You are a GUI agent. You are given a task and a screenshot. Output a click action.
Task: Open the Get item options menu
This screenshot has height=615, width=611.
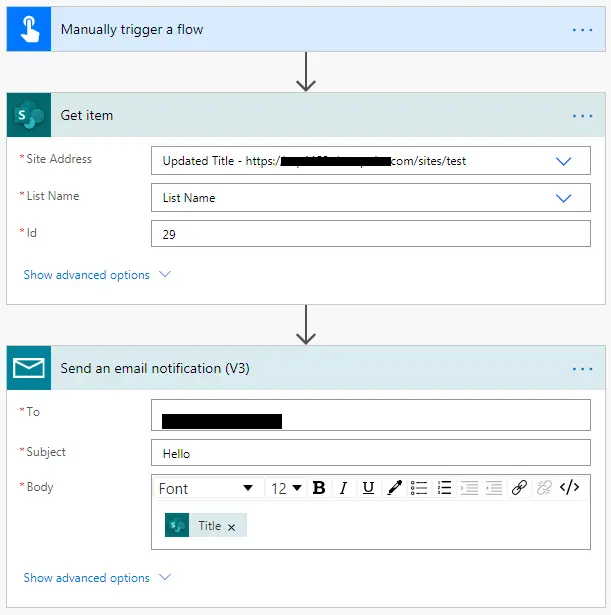coord(582,116)
